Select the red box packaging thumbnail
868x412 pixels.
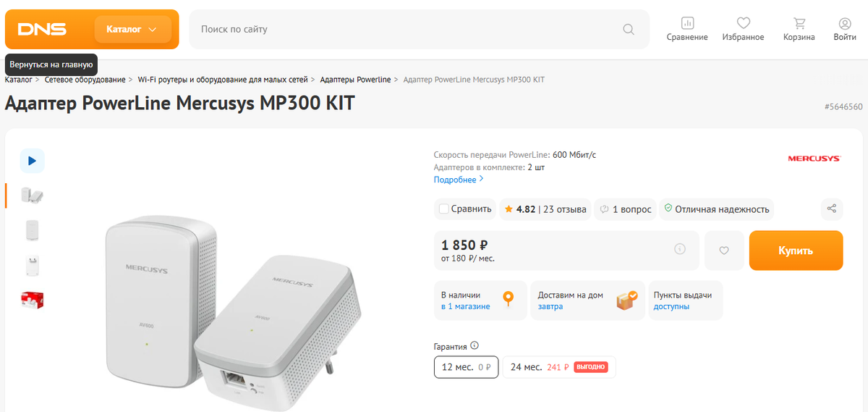32,299
